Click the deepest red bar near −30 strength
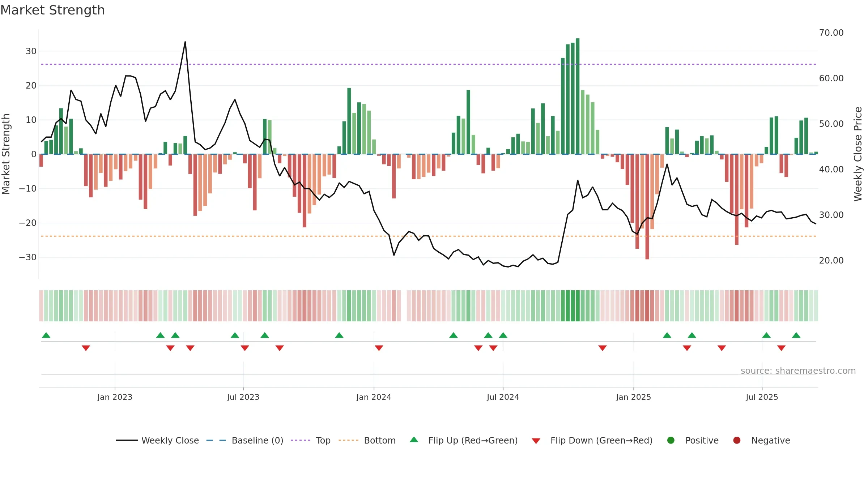This screenshot has width=868, height=488. pos(647,207)
